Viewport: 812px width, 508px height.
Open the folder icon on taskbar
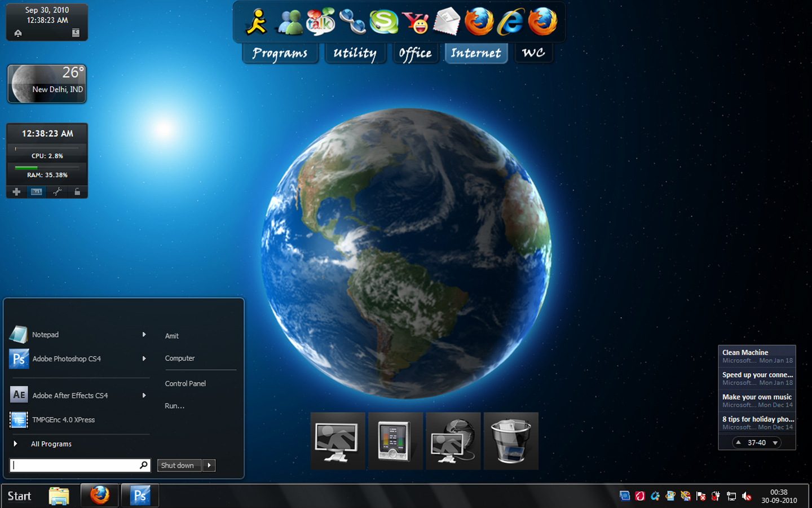pyautogui.click(x=59, y=496)
